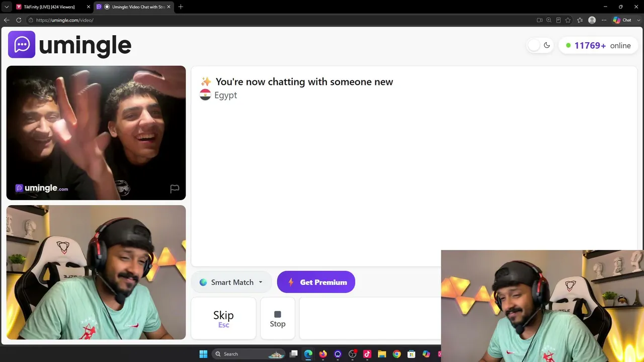The height and width of the screenshot is (362, 644).
Task: Expand the tab search dropdown arrow
Action: click(7, 7)
